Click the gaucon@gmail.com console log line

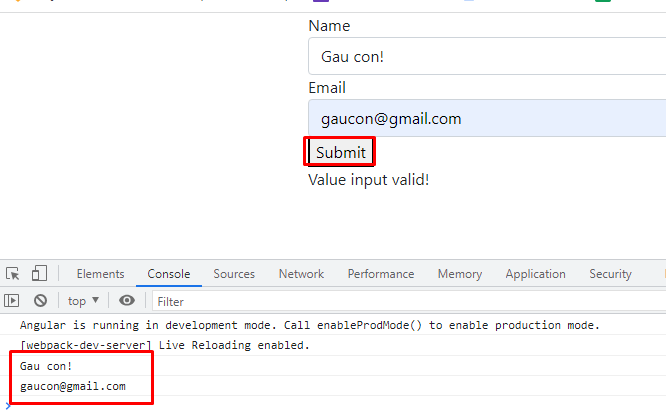coord(73,386)
